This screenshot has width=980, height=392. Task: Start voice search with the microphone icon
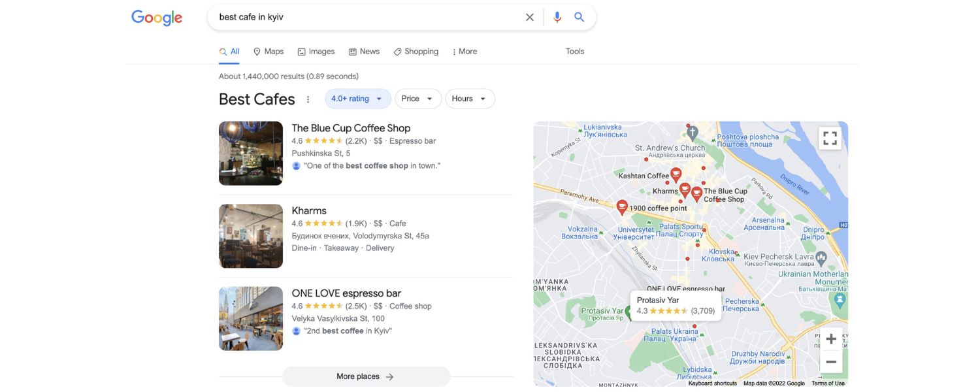[x=557, y=18]
